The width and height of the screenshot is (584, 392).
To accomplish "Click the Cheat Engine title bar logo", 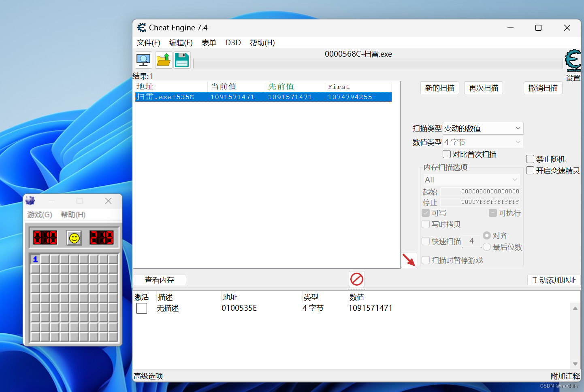I will [x=142, y=28].
